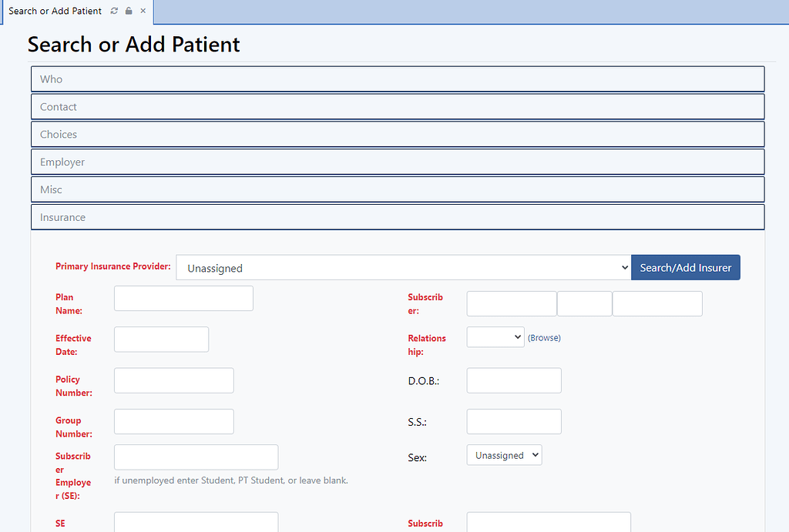Refresh the Search or Add Patient tab
Screen dimensions: 789x532
click(114, 11)
